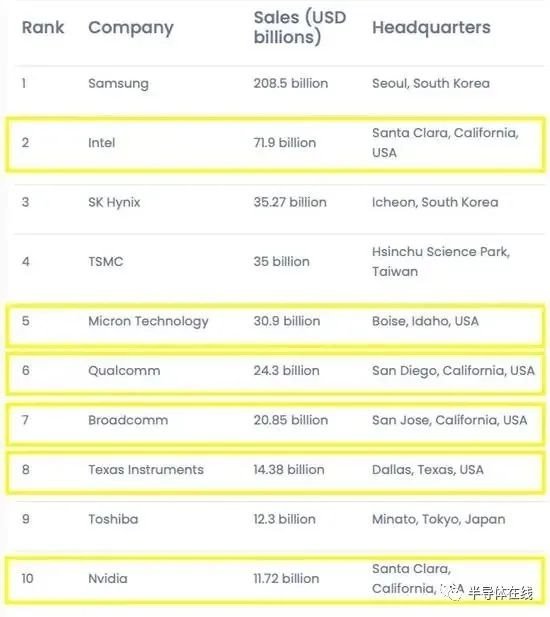Click the Rank column header

tap(42, 28)
